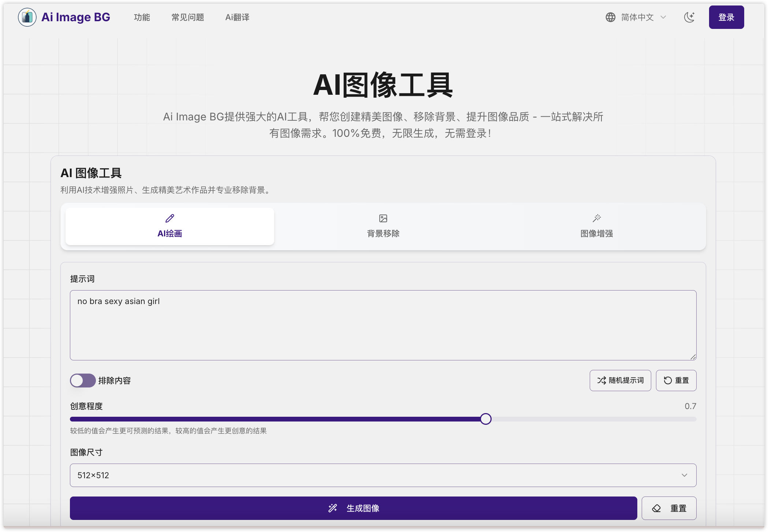The height and width of the screenshot is (532, 768).
Task: Open the 功能 menu item
Action: pyautogui.click(x=142, y=17)
